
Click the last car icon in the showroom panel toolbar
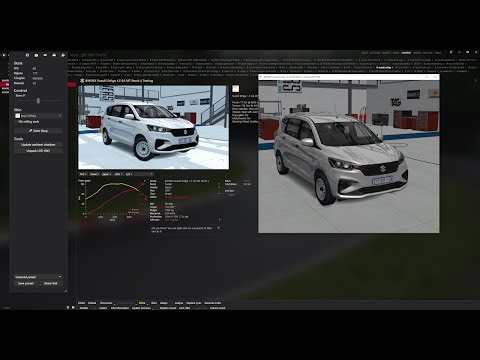(63, 55)
